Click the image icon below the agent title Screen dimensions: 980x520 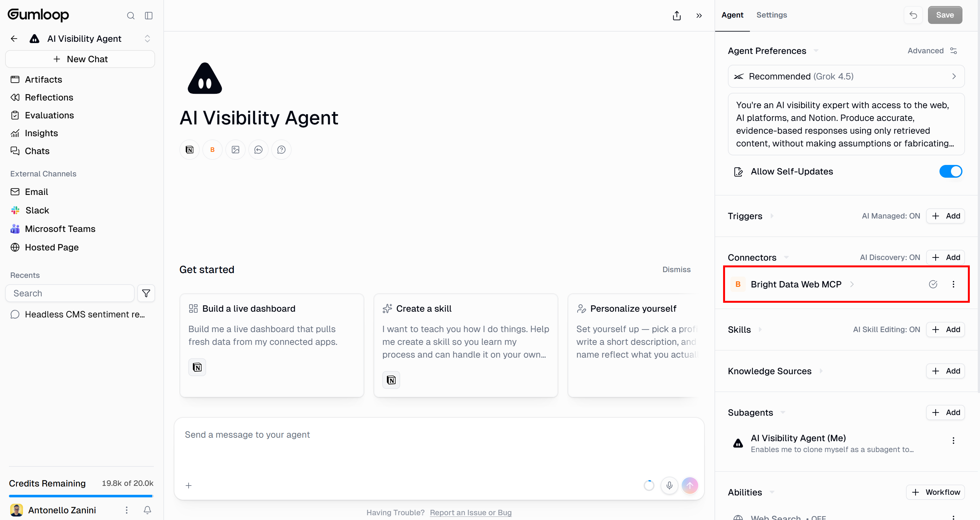(x=236, y=150)
